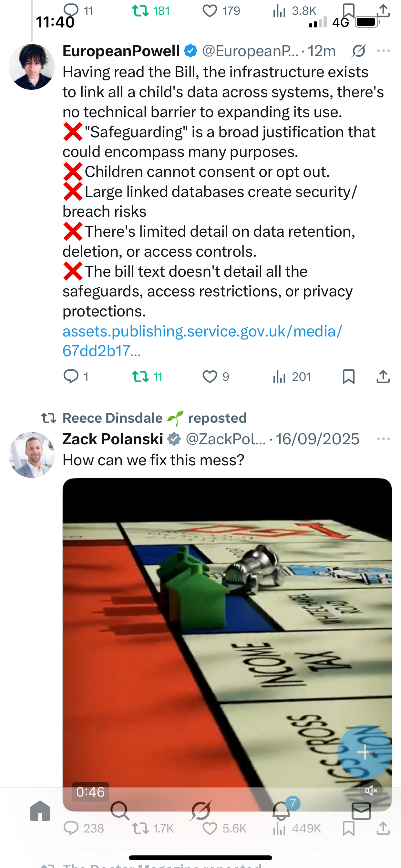401x868 pixels.
Task: Open EuropeanPowell's profile picture
Action: 32,67
